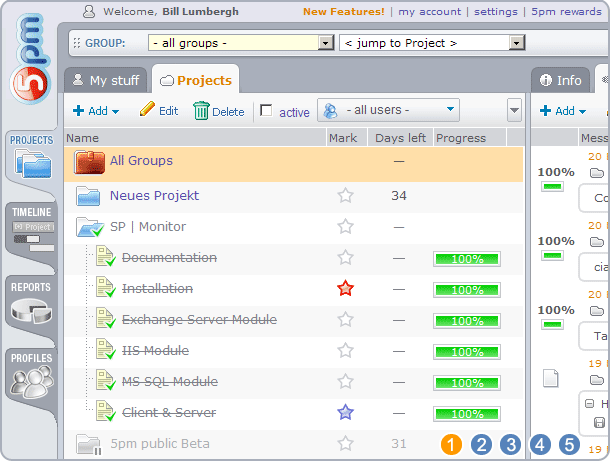
Task: Open the New Features! link
Action: pos(344,12)
